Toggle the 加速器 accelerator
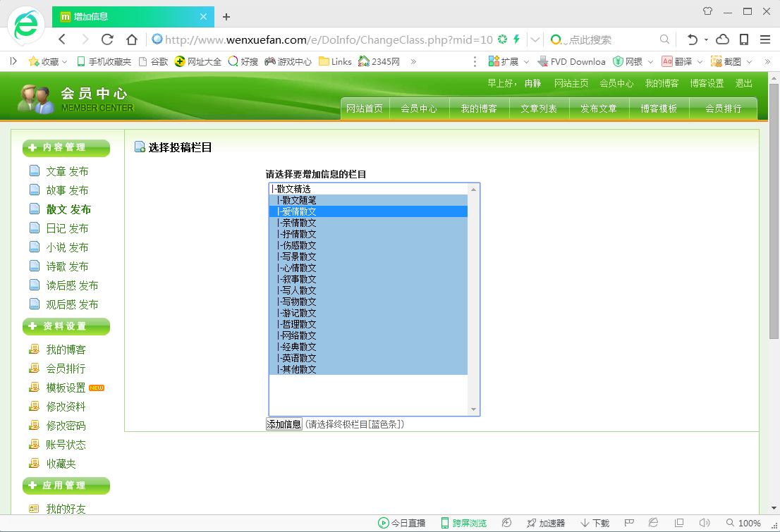The image size is (780, 532). click(x=546, y=523)
